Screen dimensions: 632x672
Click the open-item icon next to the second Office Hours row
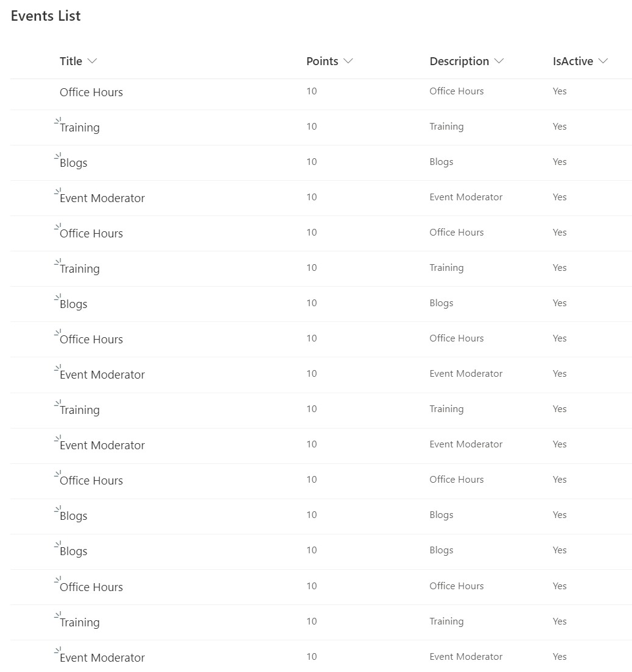57,227
